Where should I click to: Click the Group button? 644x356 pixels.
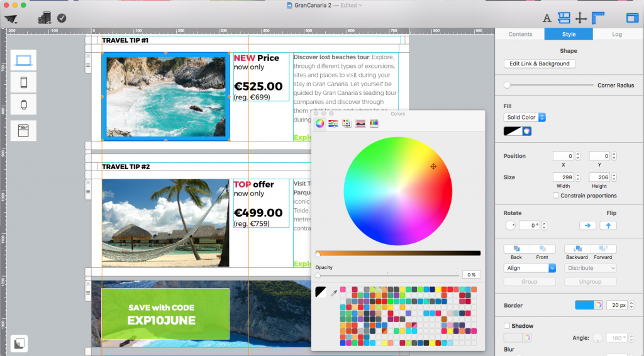530,282
